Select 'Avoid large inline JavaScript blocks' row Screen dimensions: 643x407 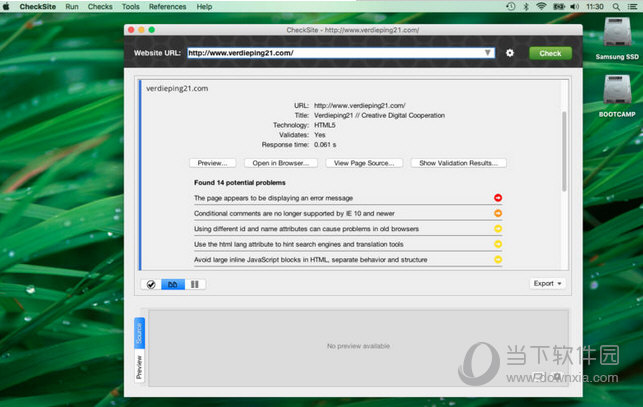[348, 260]
